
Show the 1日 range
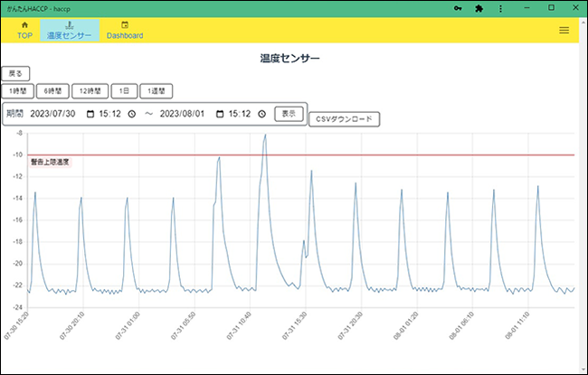[x=125, y=91]
